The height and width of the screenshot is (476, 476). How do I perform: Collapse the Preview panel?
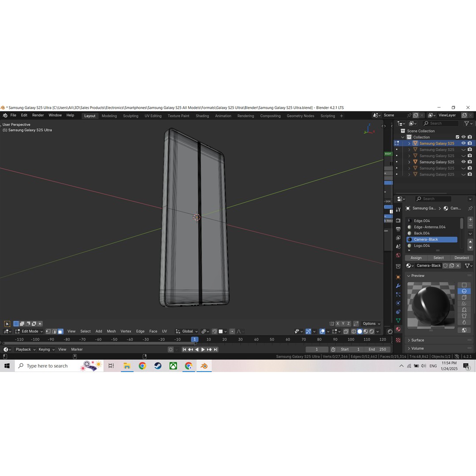tap(418, 275)
